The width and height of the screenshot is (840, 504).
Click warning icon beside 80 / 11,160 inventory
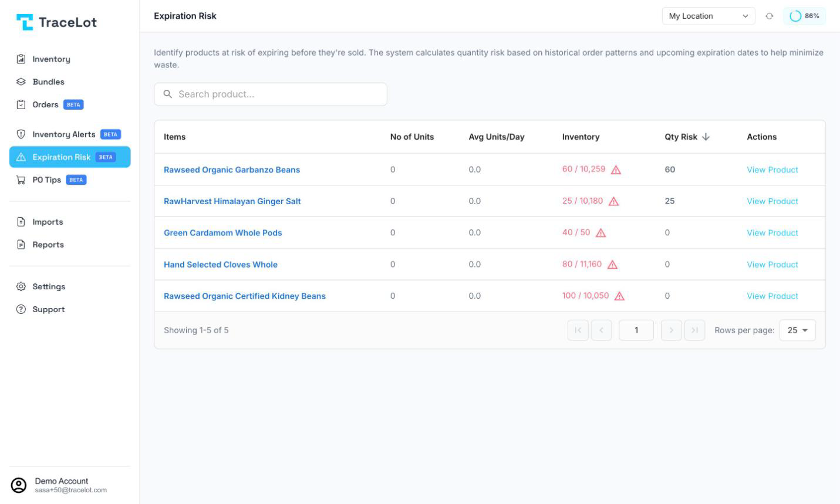[612, 265]
